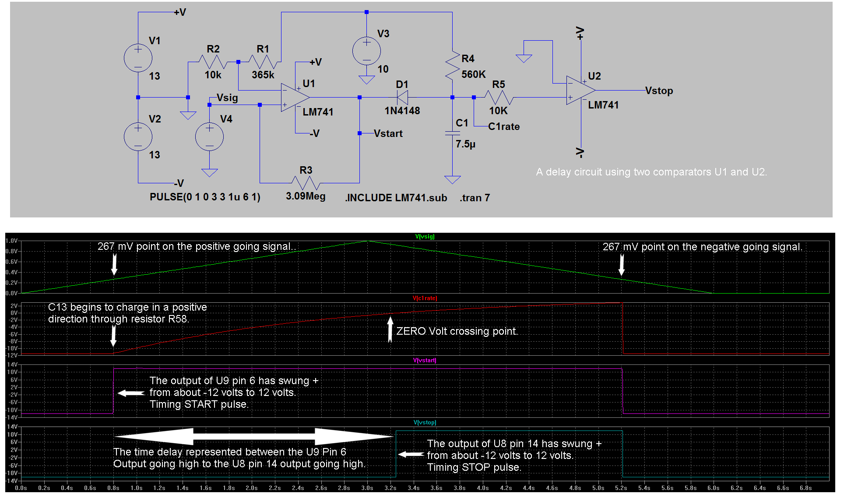This screenshot has height=504, width=851.
Task: Select resistor R2 symbol
Action: pyautogui.click(x=213, y=62)
